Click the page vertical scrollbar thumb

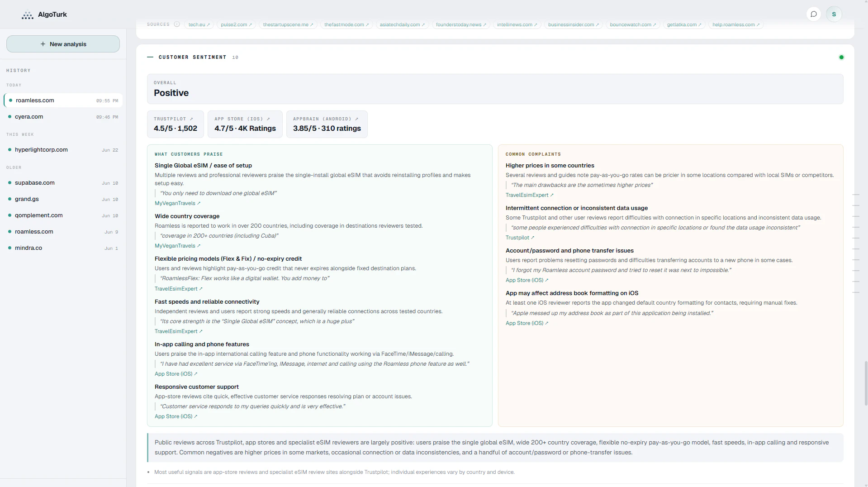[x=866, y=383]
